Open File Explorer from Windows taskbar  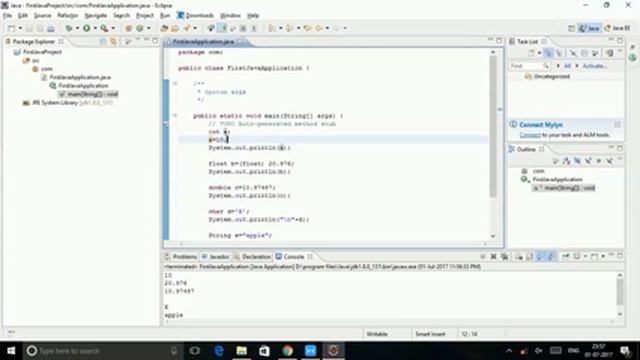(242, 351)
